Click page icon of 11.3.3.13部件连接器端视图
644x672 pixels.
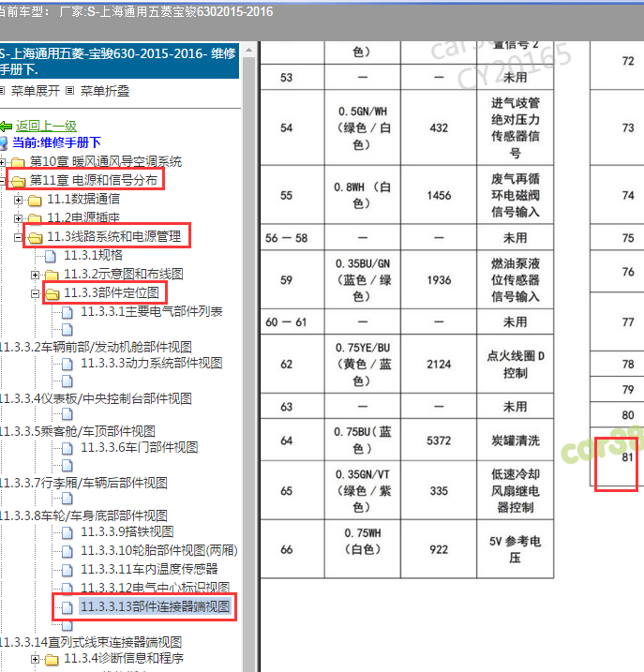[67, 607]
